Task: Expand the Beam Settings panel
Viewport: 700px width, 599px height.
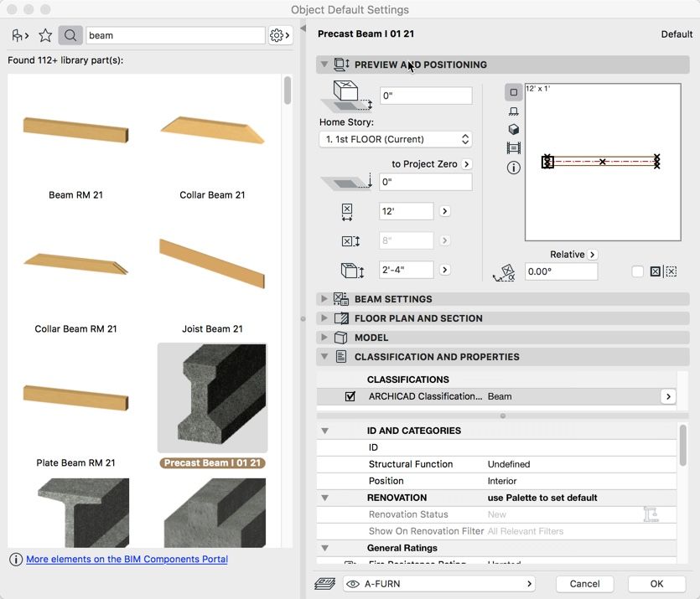Action: click(324, 299)
